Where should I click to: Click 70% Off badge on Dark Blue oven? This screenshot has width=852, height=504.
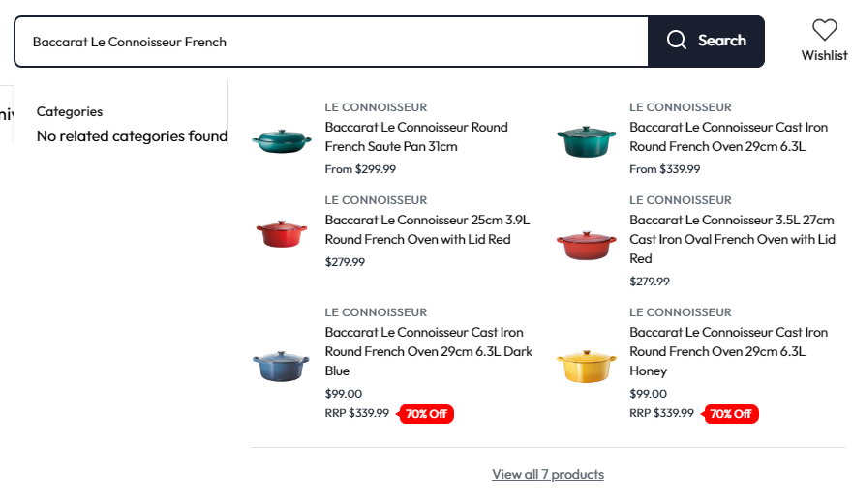(x=426, y=414)
